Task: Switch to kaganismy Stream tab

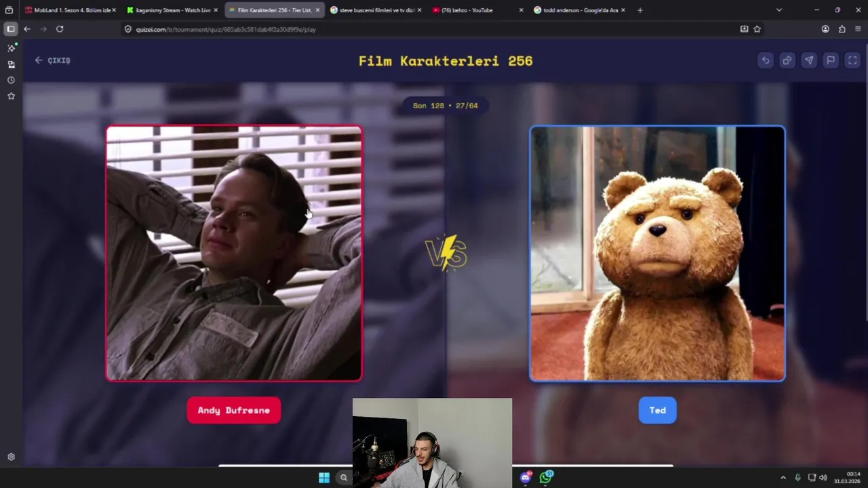Action: [172, 10]
